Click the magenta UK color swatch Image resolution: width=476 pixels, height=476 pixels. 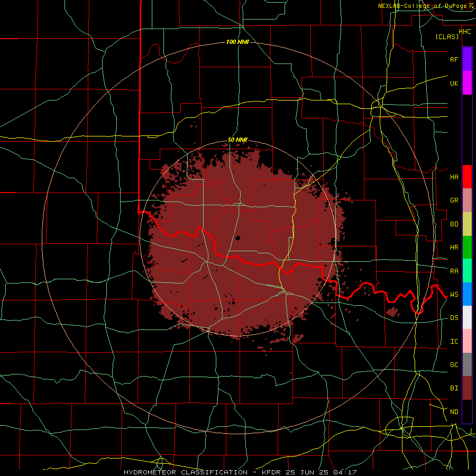[x=467, y=83]
